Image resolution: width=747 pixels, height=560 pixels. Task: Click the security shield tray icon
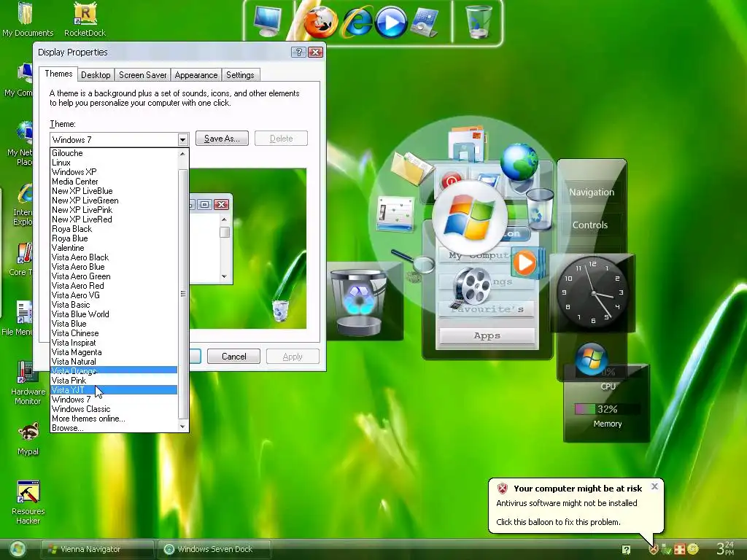(x=653, y=550)
